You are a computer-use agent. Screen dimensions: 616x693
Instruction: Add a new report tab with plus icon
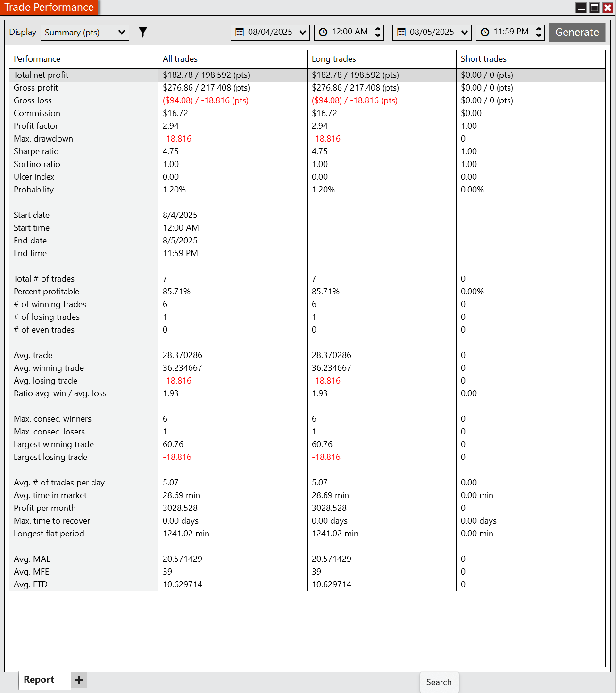point(79,680)
